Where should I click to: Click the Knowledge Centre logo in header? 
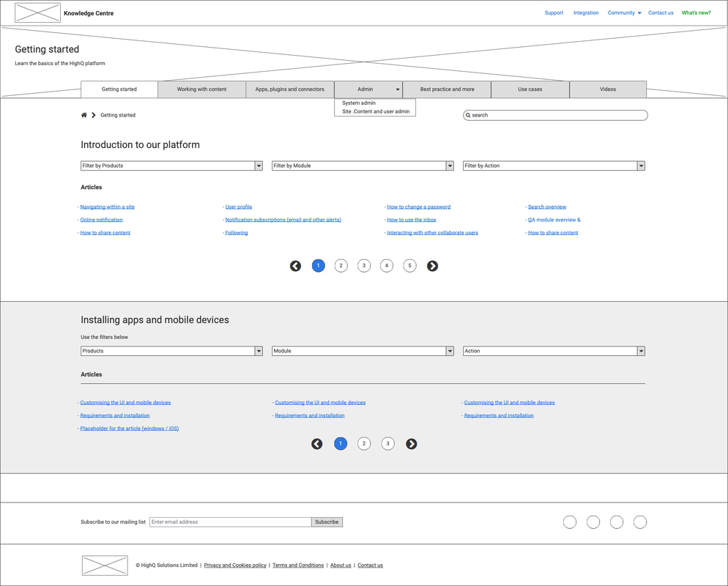(37, 13)
